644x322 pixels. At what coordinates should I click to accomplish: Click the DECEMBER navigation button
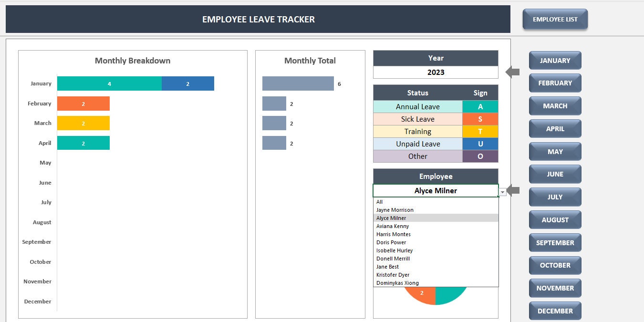[555, 311]
